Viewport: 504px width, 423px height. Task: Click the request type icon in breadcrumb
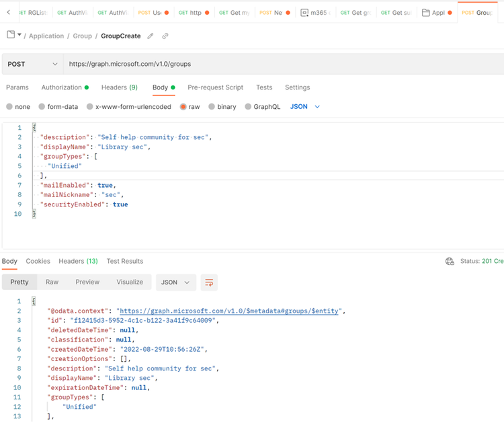point(11,36)
